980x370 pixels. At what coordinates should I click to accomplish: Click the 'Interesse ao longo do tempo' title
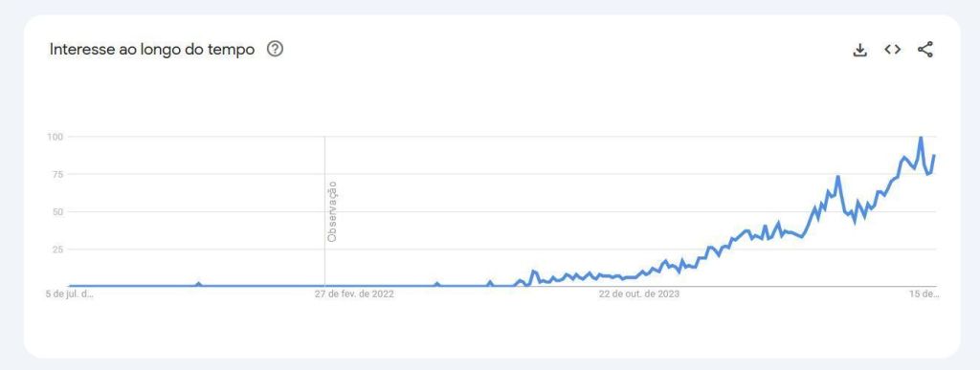[152, 50]
